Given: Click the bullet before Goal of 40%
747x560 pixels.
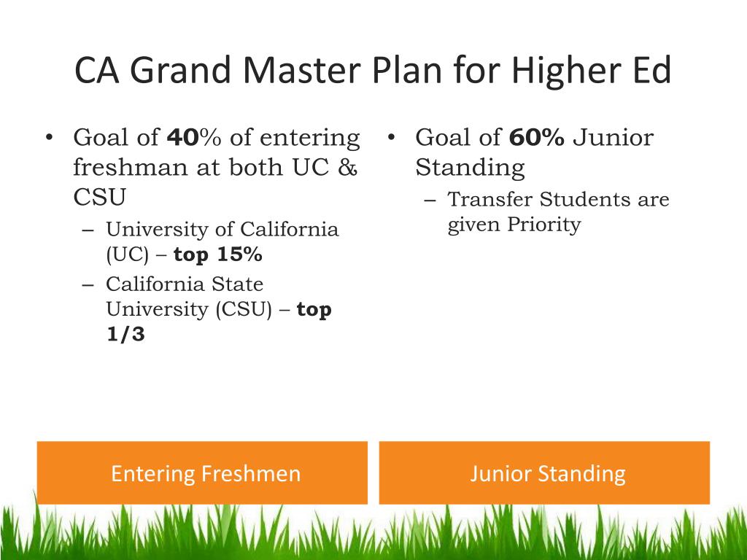Looking at the screenshot, I should 49,138.
